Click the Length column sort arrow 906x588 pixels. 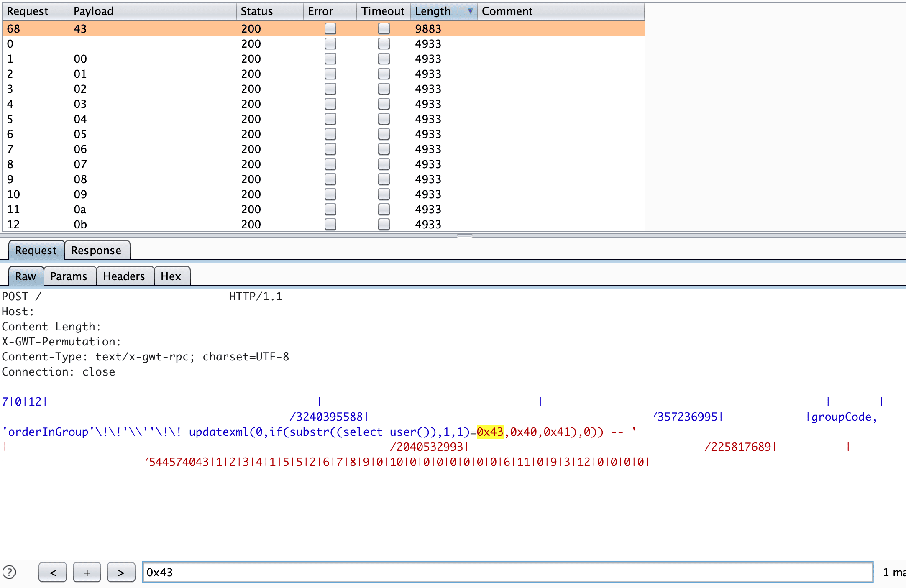(470, 11)
